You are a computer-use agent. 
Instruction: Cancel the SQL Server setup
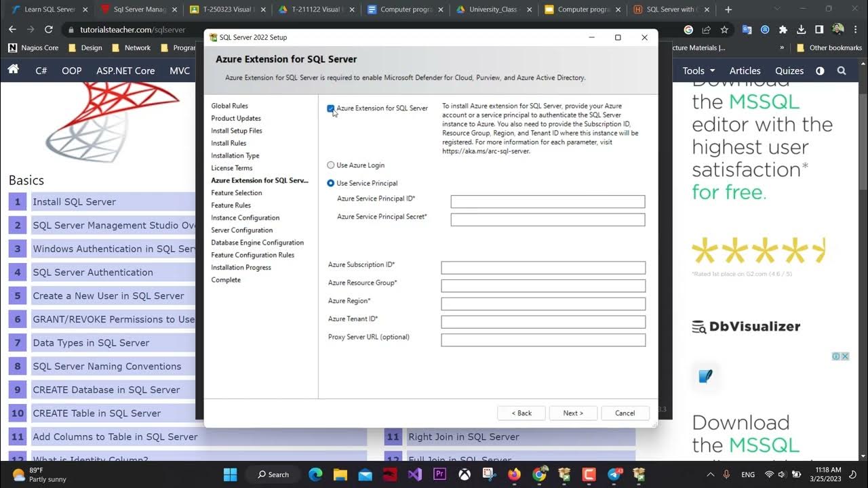(625, 413)
